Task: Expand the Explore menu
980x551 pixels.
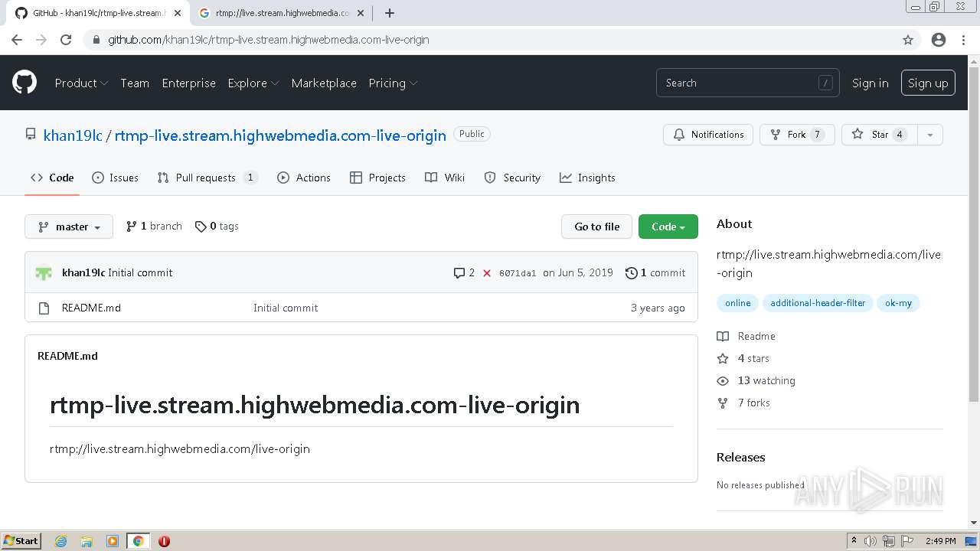Action: click(x=253, y=83)
